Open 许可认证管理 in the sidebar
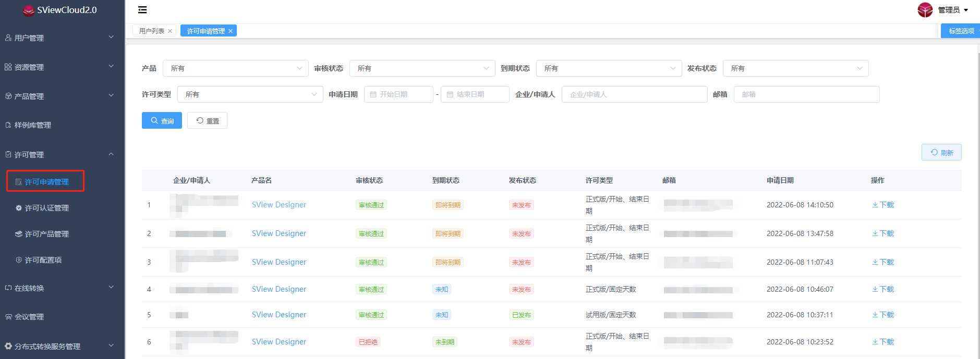The height and width of the screenshot is (359, 980). (x=47, y=208)
